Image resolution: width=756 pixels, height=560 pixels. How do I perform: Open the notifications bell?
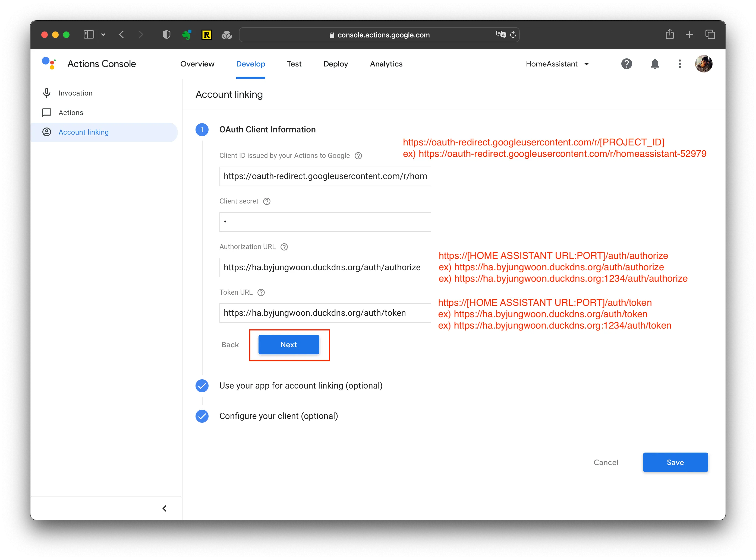click(x=654, y=64)
